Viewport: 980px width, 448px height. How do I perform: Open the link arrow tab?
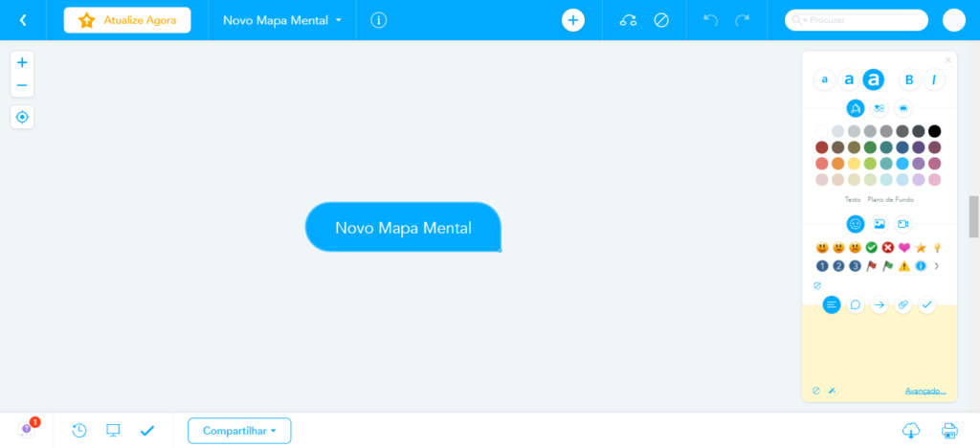(x=880, y=305)
